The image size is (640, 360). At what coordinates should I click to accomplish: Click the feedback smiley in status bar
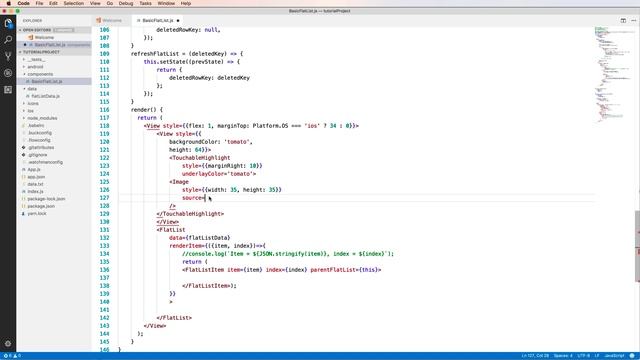[x=632, y=356]
